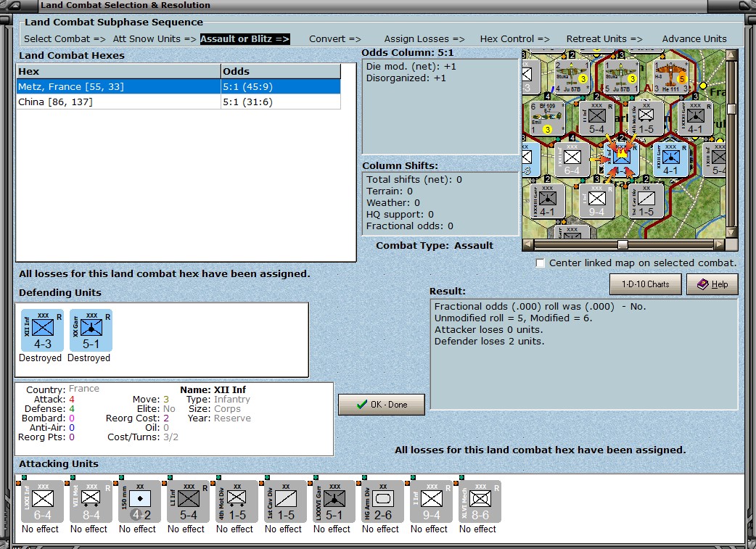Click the 'Advance Units' subphase label
The height and width of the screenshot is (549, 756).
click(694, 39)
